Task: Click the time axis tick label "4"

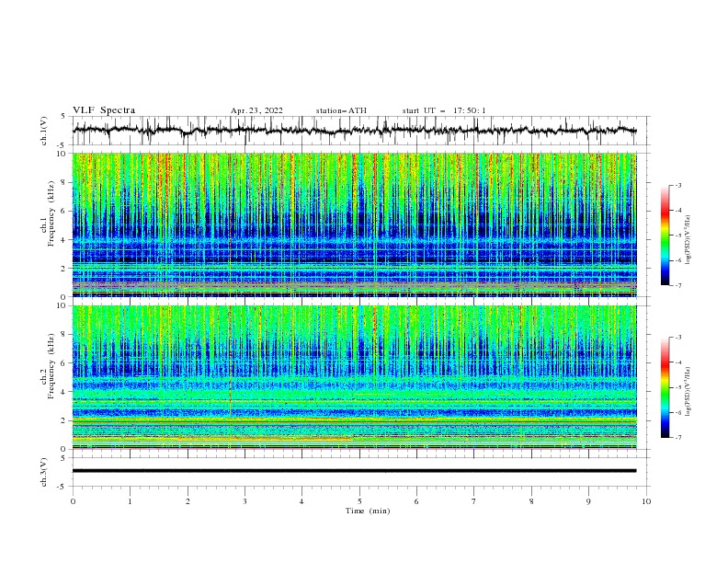Action: [301, 501]
